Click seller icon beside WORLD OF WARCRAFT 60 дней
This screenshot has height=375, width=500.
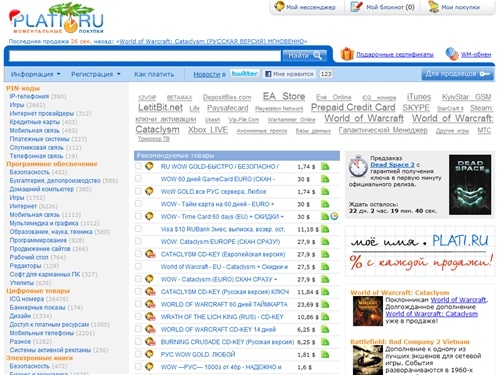click(150, 304)
